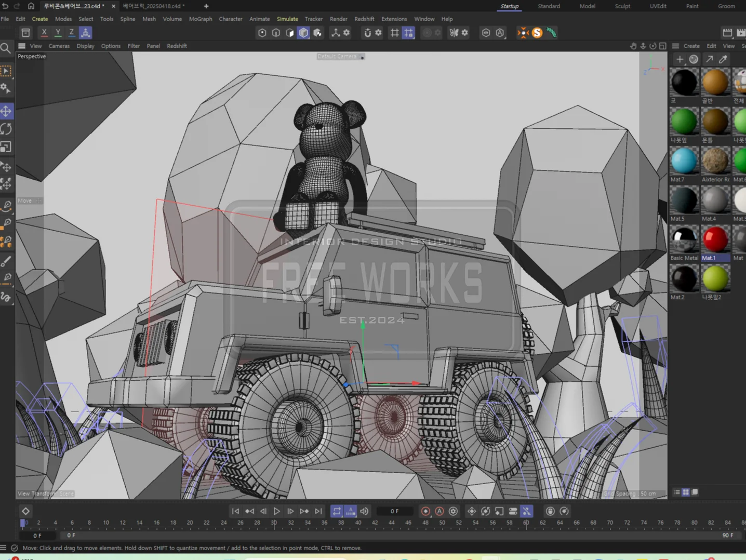Image resolution: width=746 pixels, height=560 pixels.
Task: Open the material manager hamburger menu
Action: [675, 46]
